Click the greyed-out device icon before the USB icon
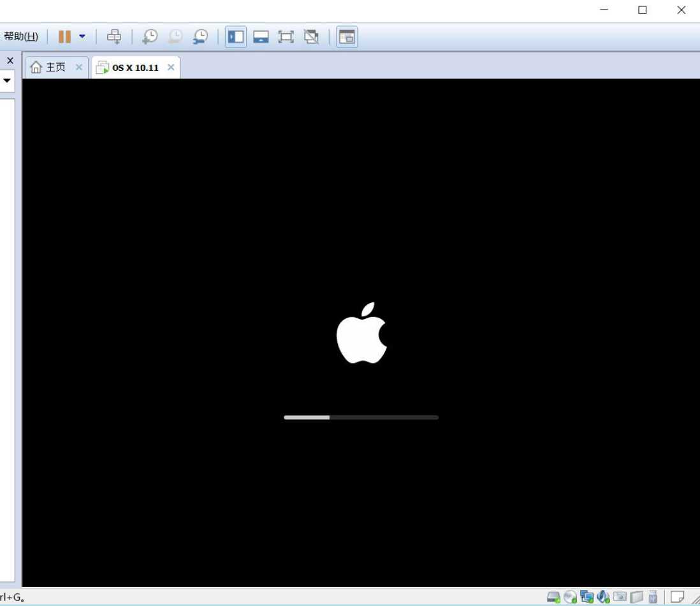The height and width of the screenshot is (606, 700). 637,597
